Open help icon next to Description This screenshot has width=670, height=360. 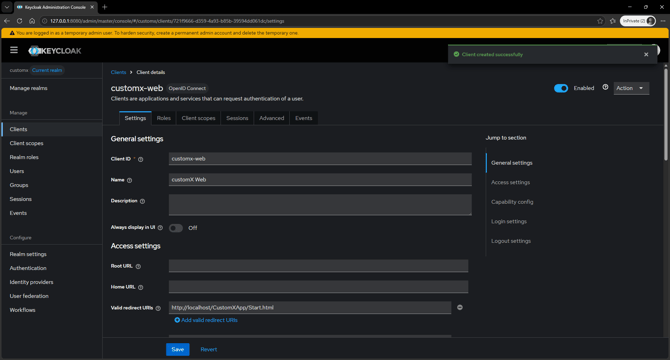pyautogui.click(x=142, y=201)
